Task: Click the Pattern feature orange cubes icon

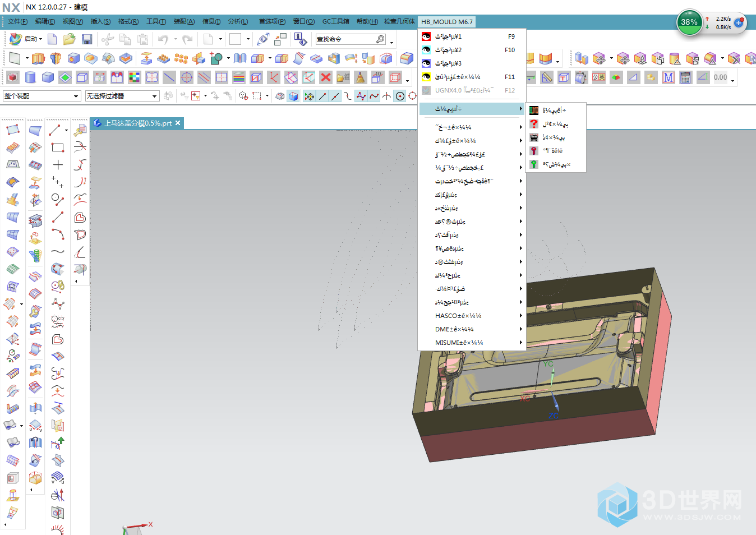Action: pyautogui.click(x=181, y=58)
